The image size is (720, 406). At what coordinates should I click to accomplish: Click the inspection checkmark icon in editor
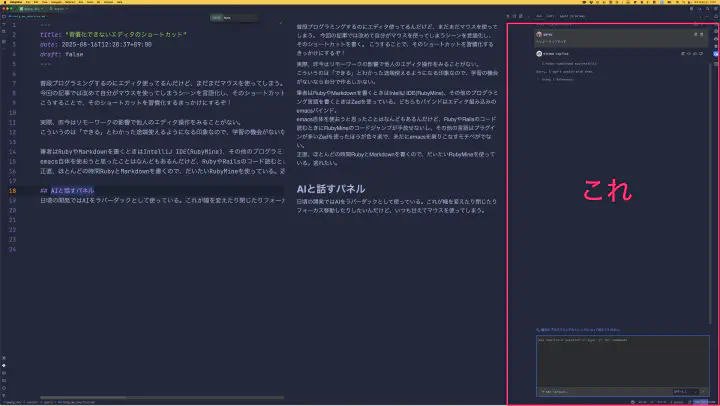[281, 23]
